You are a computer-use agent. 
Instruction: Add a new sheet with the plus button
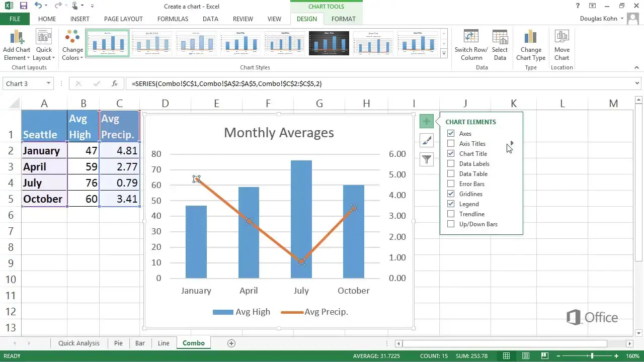(231, 343)
